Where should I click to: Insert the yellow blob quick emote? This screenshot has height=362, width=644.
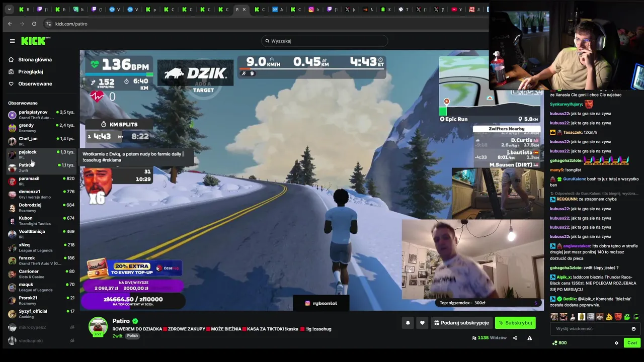point(609,317)
